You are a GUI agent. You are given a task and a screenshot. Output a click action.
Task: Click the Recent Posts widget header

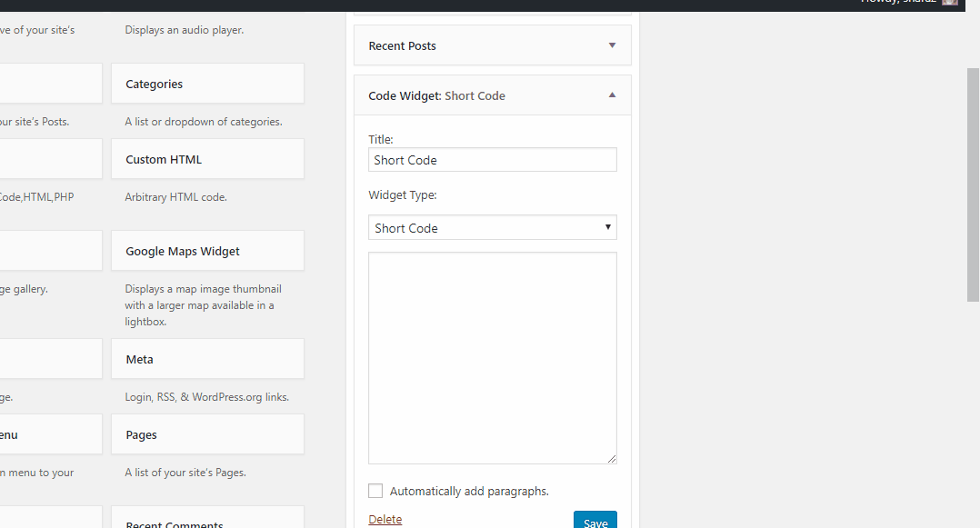pos(493,45)
